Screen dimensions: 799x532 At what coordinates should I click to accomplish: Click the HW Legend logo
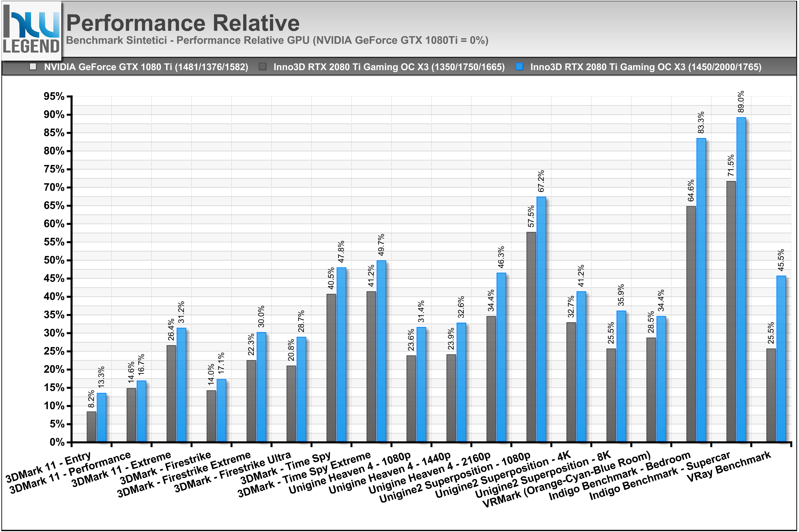point(31,31)
